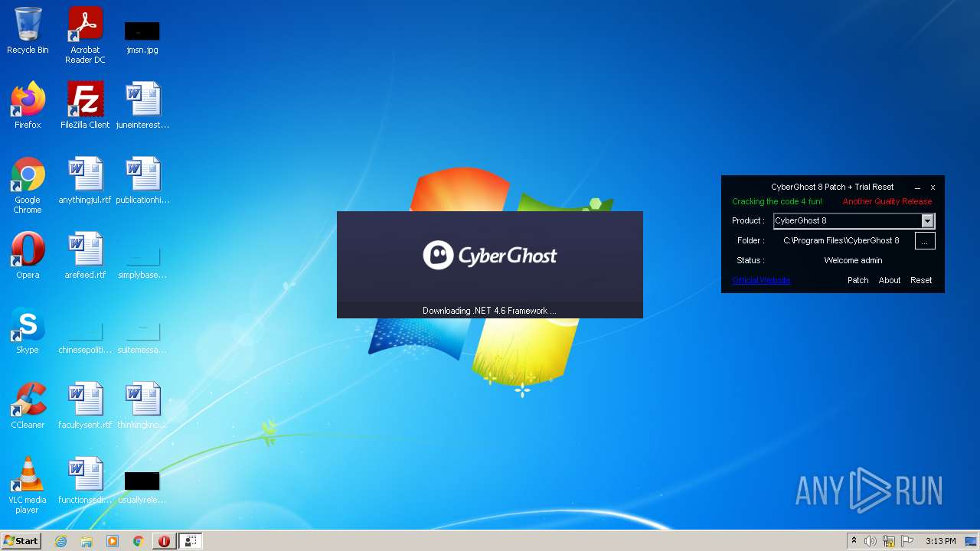
Task: Open Action Center flag icon
Action: coord(907,541)
